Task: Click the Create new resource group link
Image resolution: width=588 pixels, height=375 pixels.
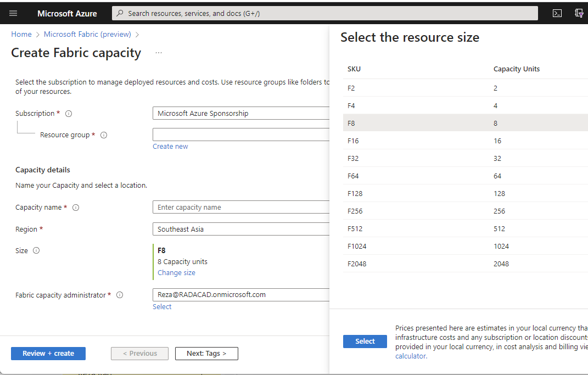Action: tap(170, 147)
